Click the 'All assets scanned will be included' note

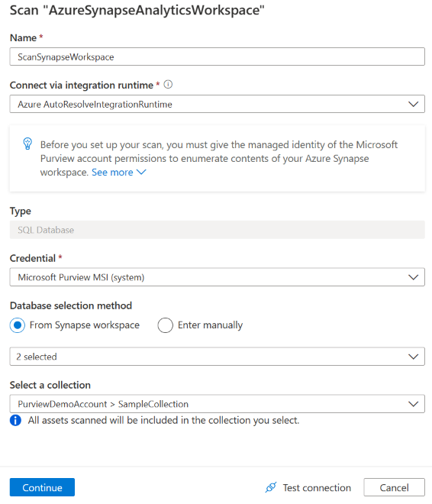click(163, 420)
